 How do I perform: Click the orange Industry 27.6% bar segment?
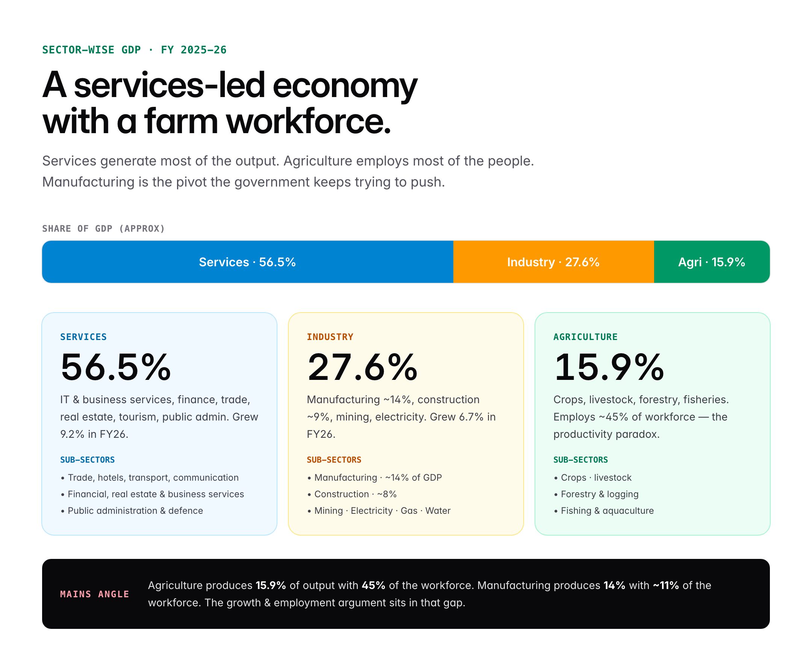554,262
